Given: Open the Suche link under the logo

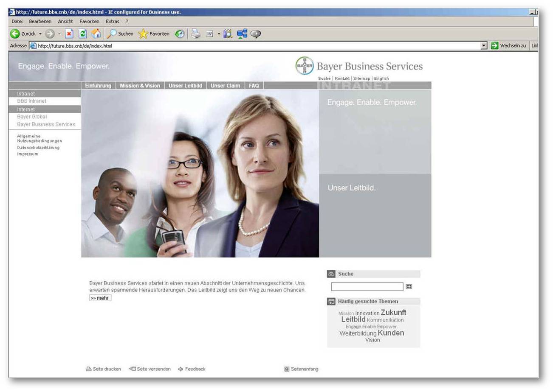Looking at the screenshot, I should 324,78.
